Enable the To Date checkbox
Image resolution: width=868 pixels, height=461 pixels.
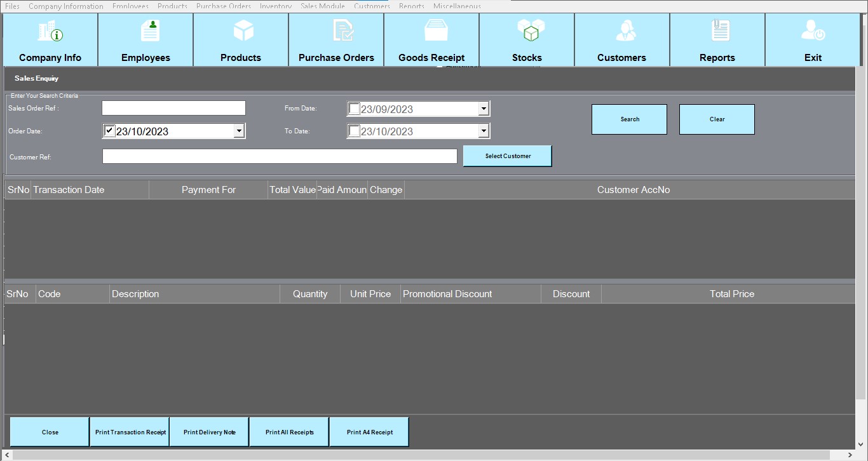[354, 131]
